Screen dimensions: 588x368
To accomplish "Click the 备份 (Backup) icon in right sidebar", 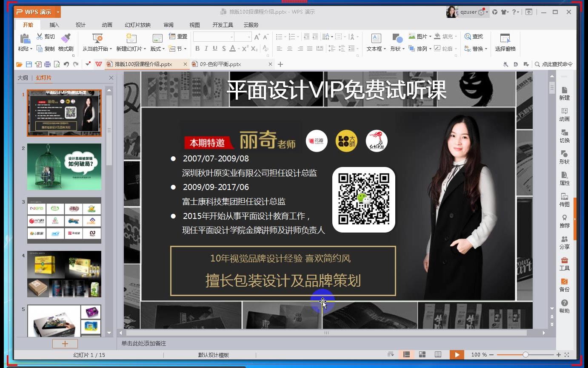I will [564, 285].
